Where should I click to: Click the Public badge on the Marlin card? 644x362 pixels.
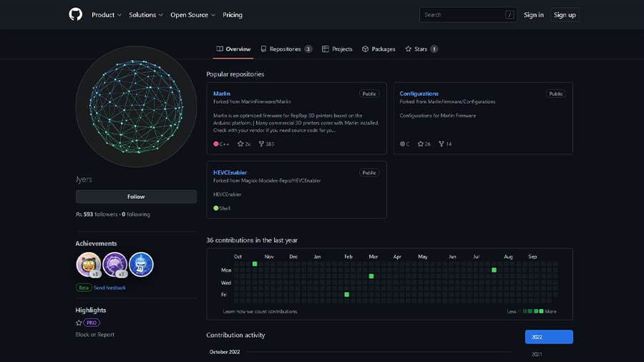tap(369, 94)
